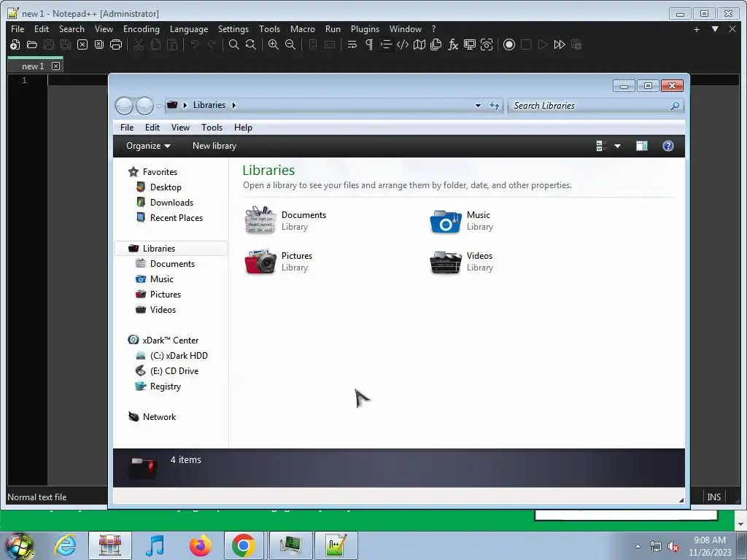Click Notepad++ Zoom Out toolbar icon
The image size is (747, 560).
coord(290,44)
